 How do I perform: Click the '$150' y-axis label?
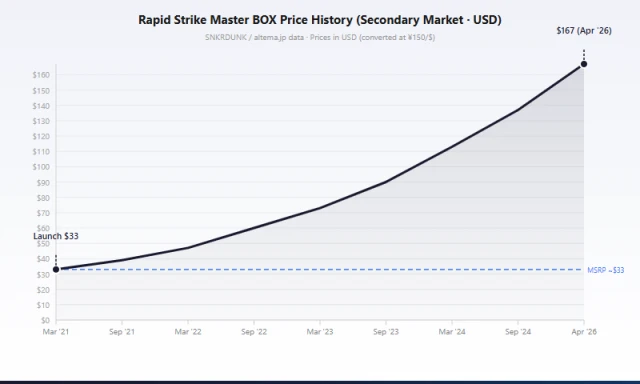[41, 91]
